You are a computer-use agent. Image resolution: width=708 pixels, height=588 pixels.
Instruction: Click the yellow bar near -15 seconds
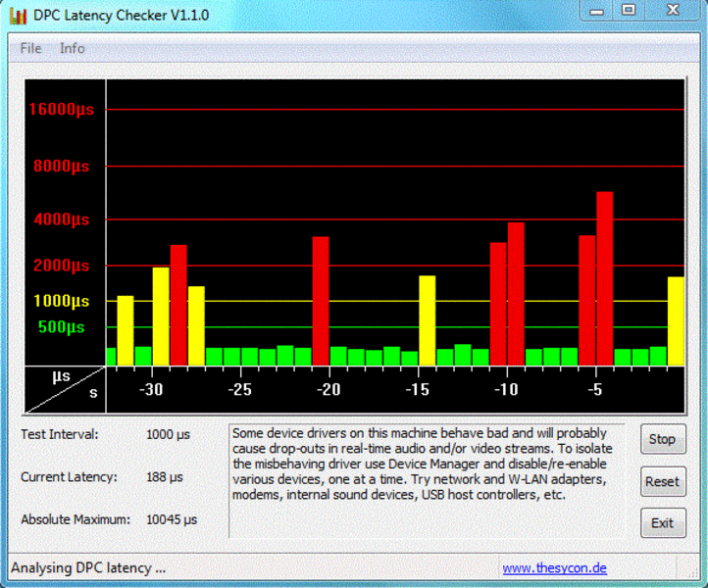[428, 320]
